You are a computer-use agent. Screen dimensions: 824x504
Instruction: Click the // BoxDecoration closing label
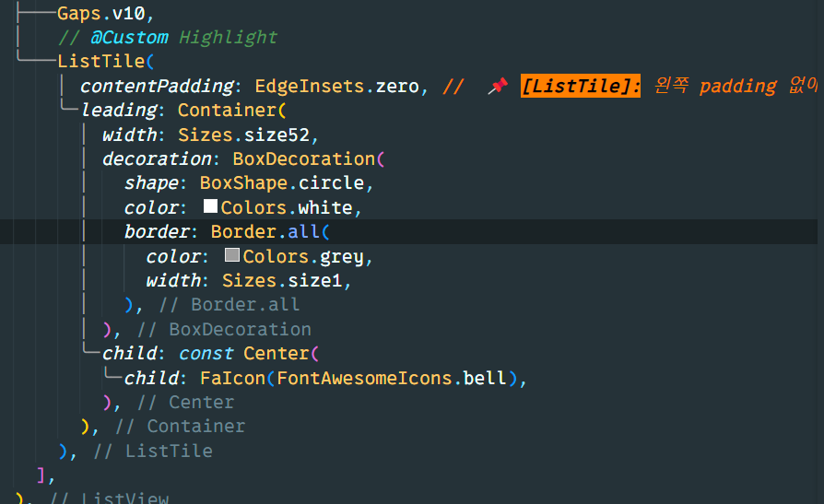[x=224, y=330]
